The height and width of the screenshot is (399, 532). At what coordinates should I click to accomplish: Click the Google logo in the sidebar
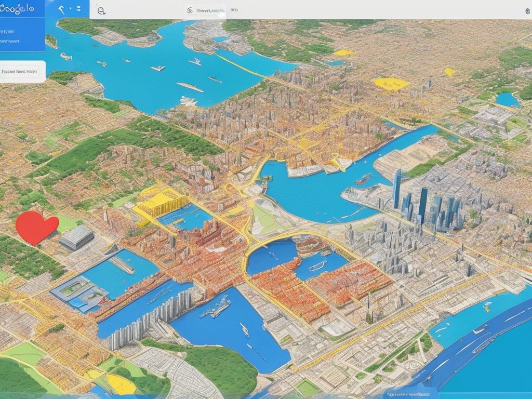17,8
